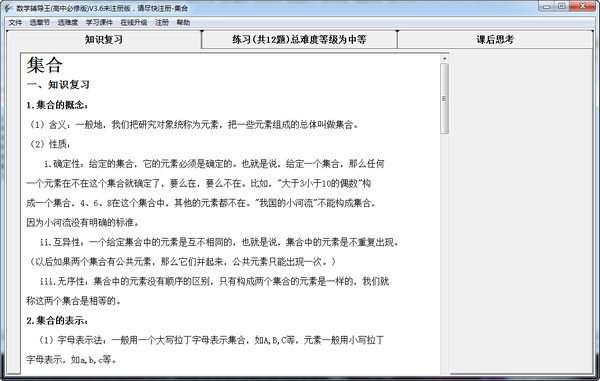This screenshot has width=600, height=381.
Task: Click the 1.集合的概念 heading text
Action: [x=57, y=105]
